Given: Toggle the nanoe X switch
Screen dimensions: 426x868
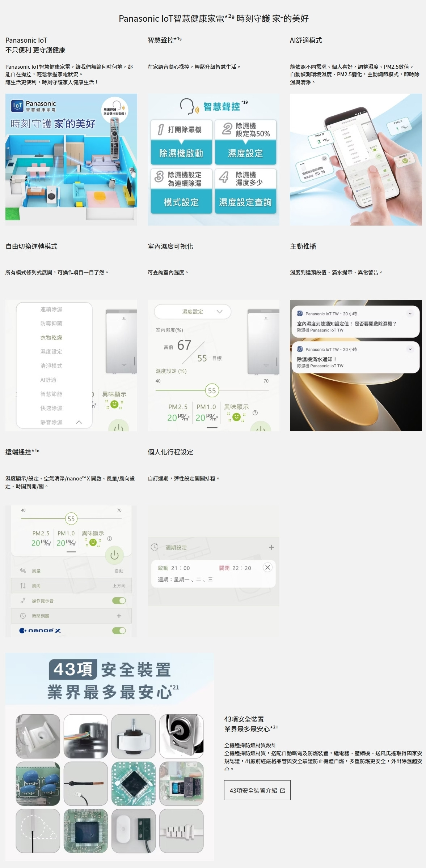Looking at the screenshot, I should click(119, 630).
